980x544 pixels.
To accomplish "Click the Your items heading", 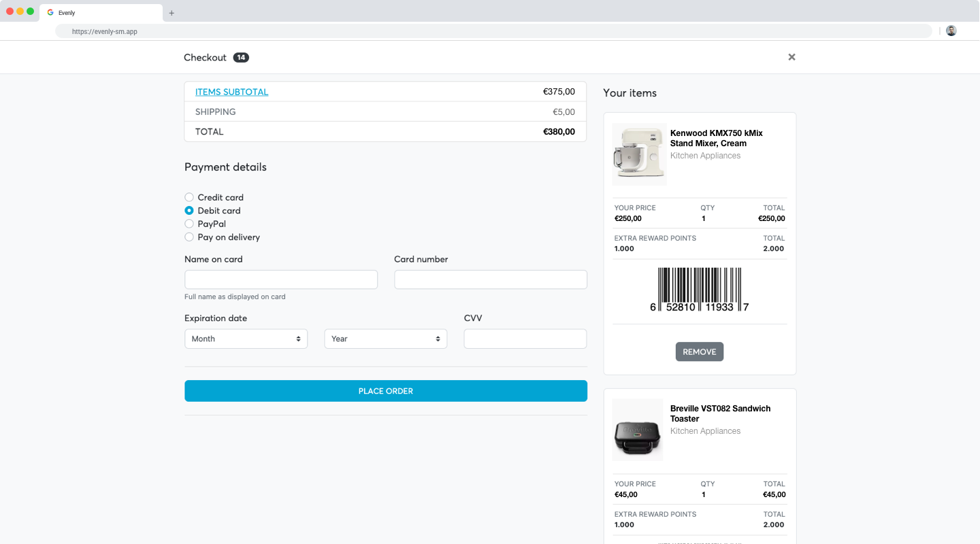I will click(x=630, y=93).
